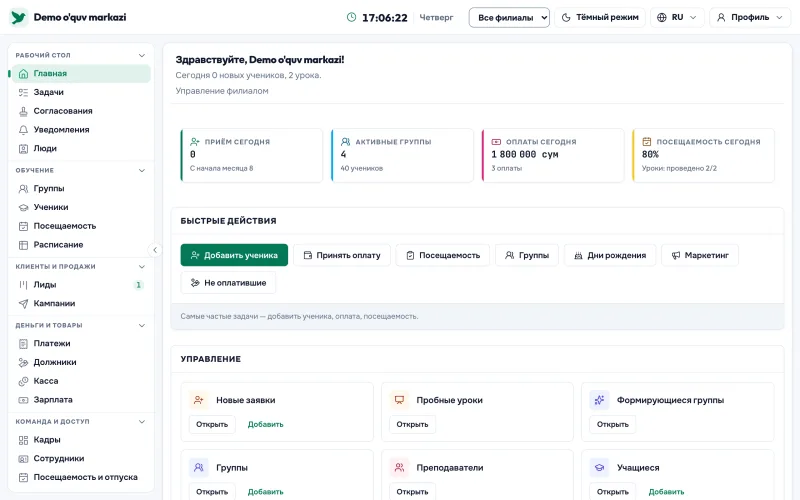Click the clock icon beside the time
The width and height of the screenshot is (800, 500).
coord(352,17)
